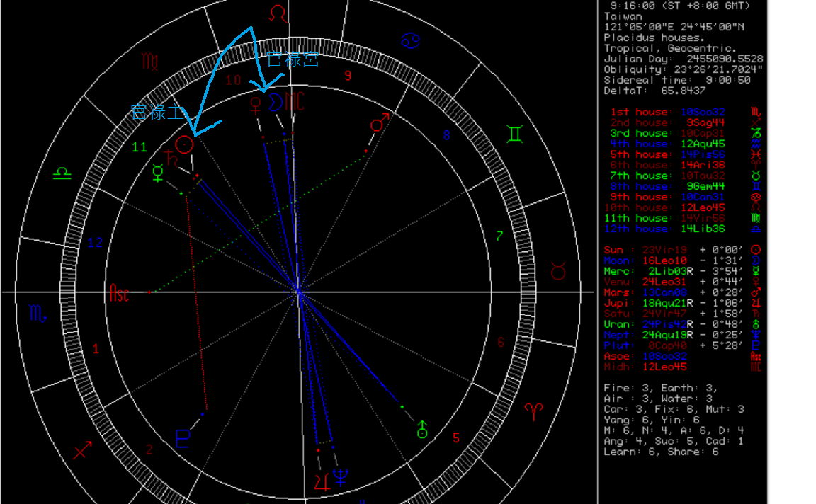Click the Libra sign glyph on outer ring
Viewport: 816px width, 504px height.
63,173
